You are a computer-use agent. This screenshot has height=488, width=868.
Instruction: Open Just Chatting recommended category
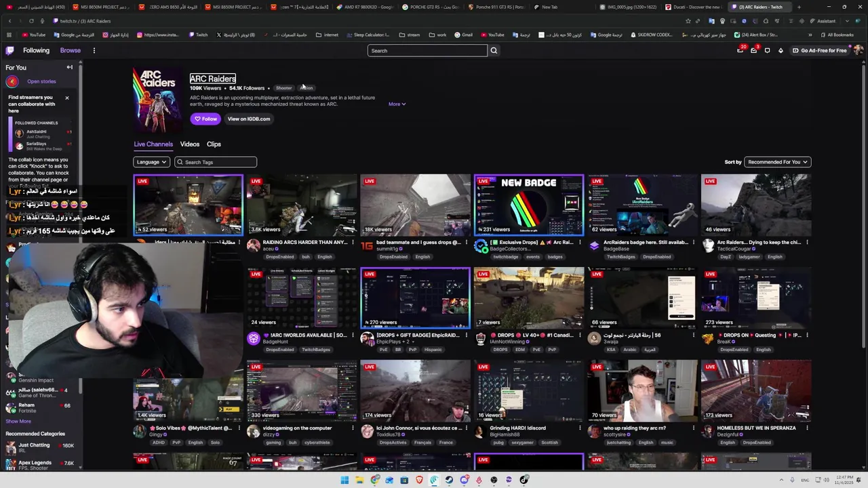[x=39, y=447]
